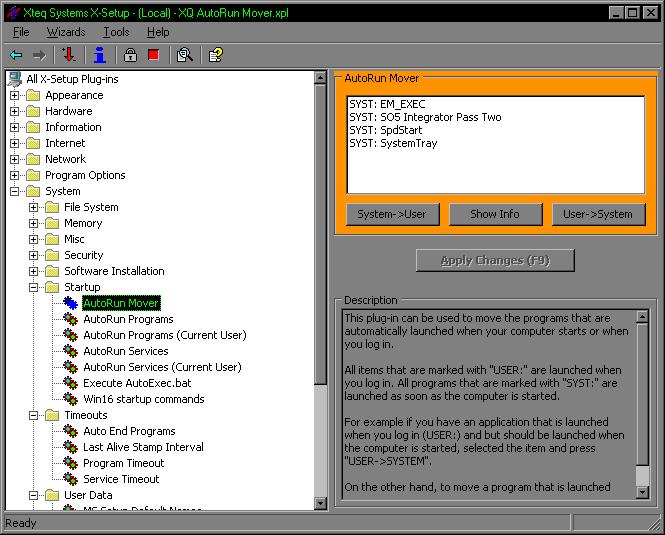Click gear icon beside Win16 startup commands
The height and width of the screenshot is (535, 665).
[70, 399]
